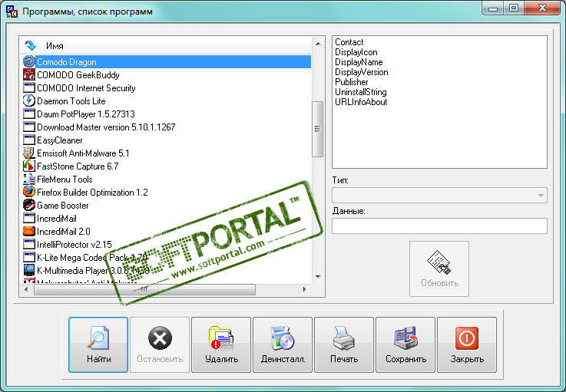Image resolution: width=566 pixels, height=392 pixels.
Task: Click the FileMenu Tools icon
Action: (29, 179)
